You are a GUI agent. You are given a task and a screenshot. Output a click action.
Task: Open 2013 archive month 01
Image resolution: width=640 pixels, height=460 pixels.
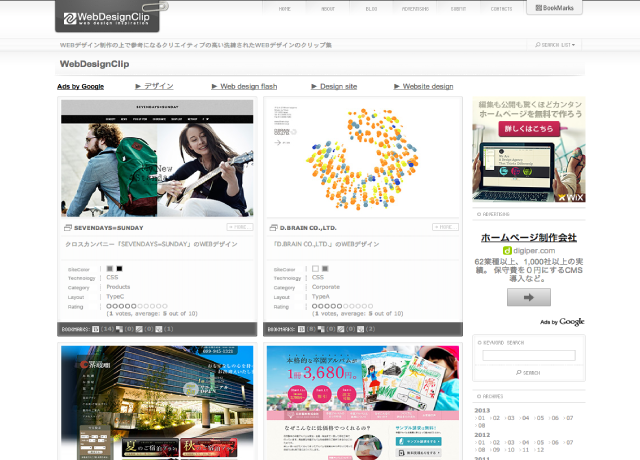[481, 418]
